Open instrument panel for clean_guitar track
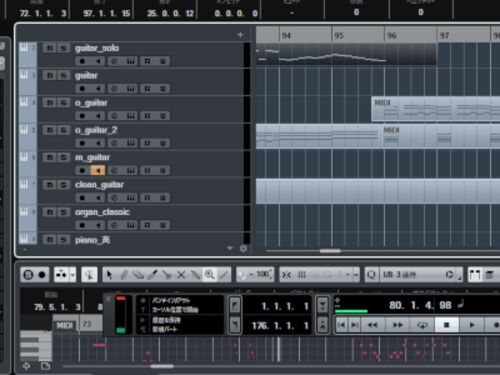This screenshot has width=500, height=375. tap(131, 198)
